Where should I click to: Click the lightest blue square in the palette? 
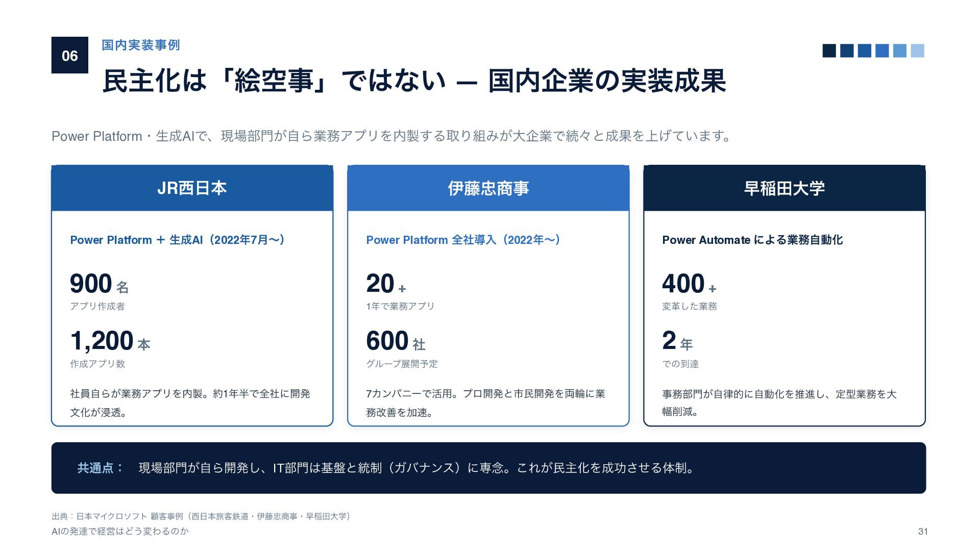pyautogui.click(x=918, y=51)
